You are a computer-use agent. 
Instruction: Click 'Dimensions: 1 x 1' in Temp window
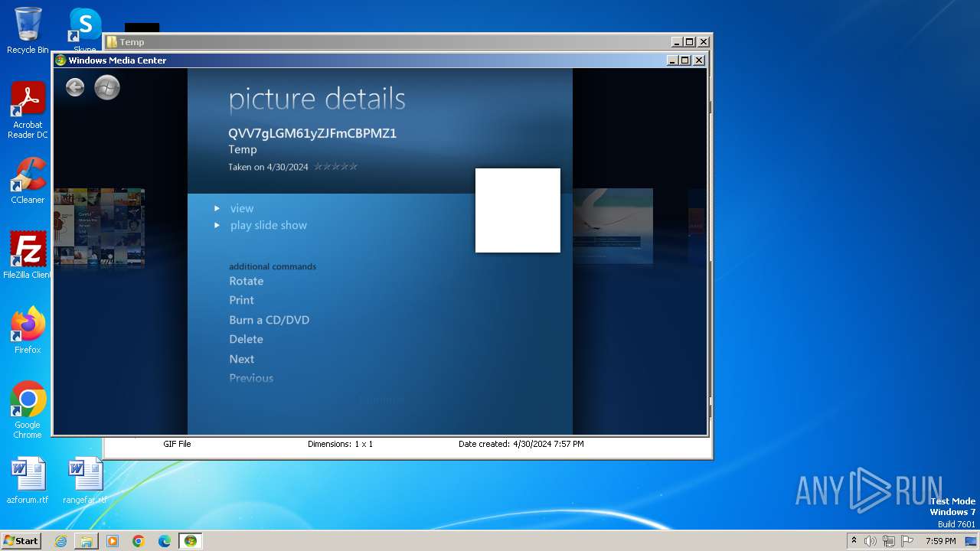(340, 444)
